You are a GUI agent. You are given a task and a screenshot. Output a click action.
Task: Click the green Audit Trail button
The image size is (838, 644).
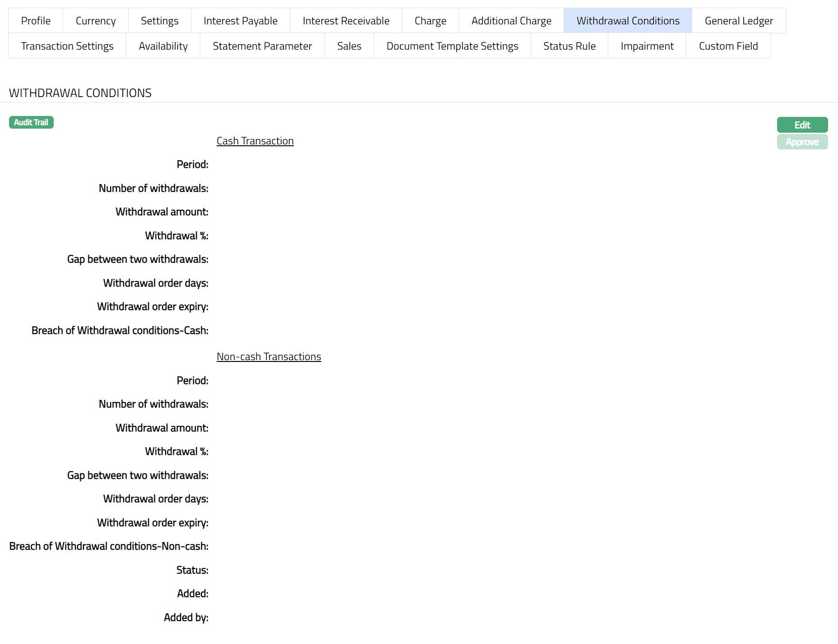point(31,122)
